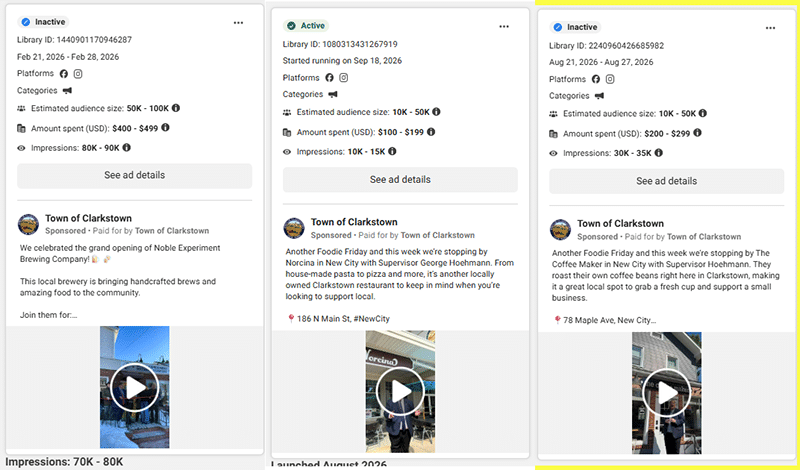Click the megaphone category icon on the Sep 18 ad
The width and height of the screenshot is (800, 470).
click(x=333, y=94)
